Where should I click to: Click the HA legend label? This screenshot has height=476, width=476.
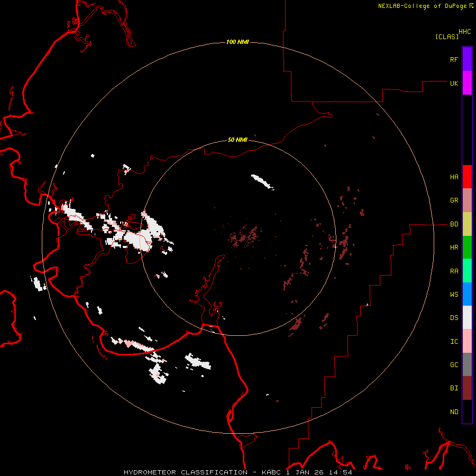[x=454, y=177]
